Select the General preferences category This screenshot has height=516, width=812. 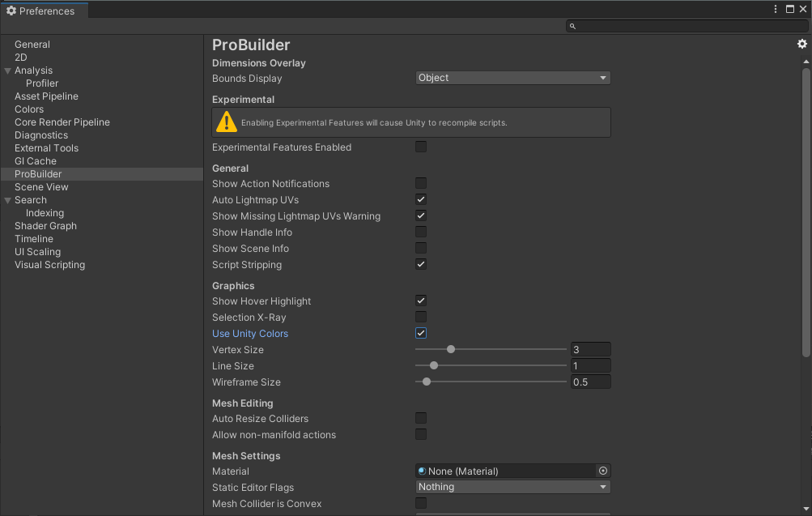pyautogui.click(x=32, y=45)
